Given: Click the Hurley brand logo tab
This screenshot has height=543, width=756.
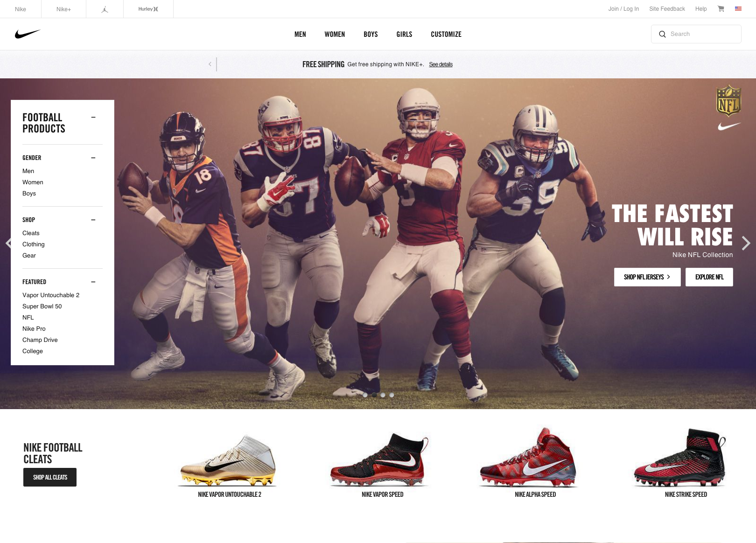Looking at the screenshot, I should (x=148, y=9).
